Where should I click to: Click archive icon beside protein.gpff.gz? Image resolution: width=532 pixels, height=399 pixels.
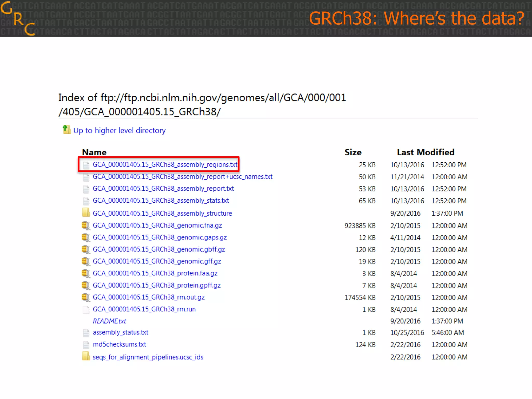(86, 285)
